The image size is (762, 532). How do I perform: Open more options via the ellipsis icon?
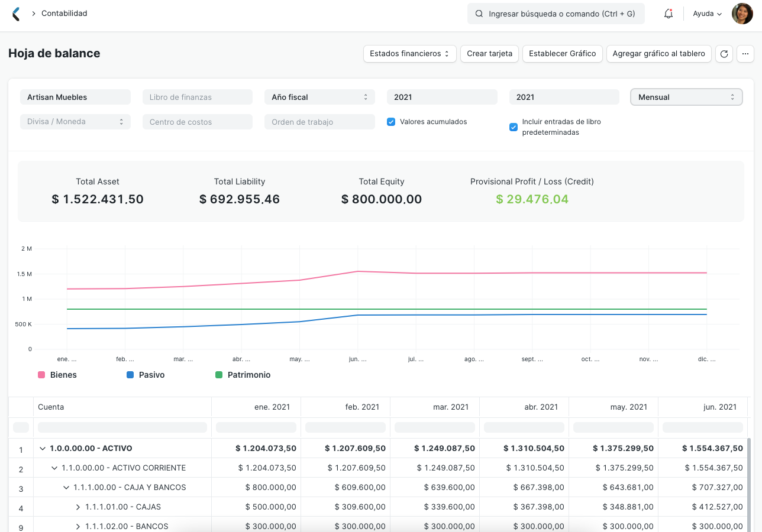(745, 54)
